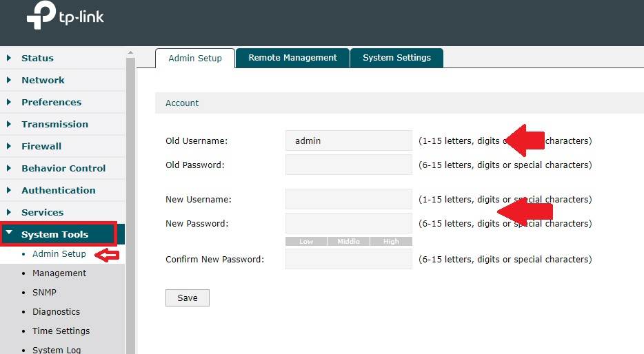The width and height of the screenshot is (644, 354).
Task: Click the Confirm New Password field
Action: pos(349,259)
